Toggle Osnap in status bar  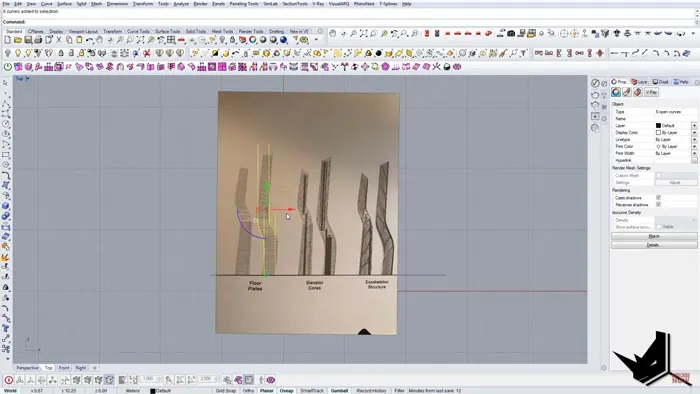click(x=287, y=390)
